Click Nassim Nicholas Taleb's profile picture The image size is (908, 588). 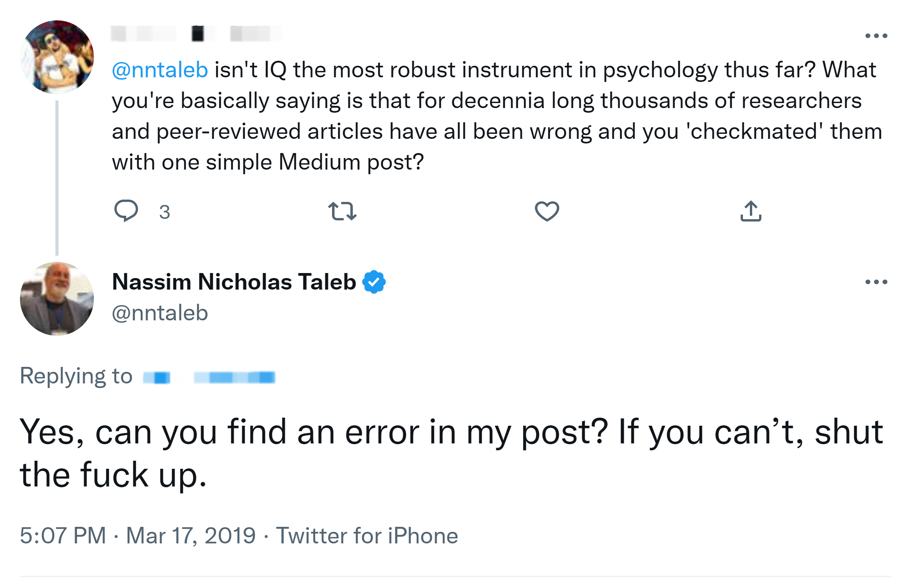57,298
